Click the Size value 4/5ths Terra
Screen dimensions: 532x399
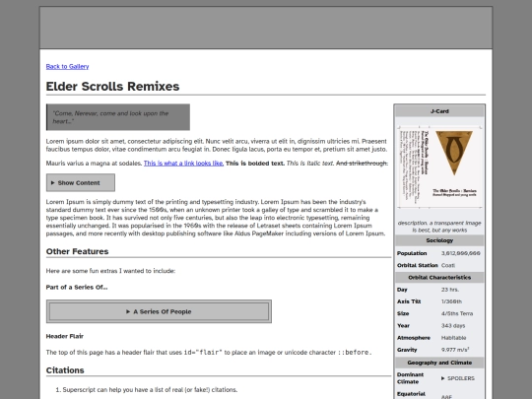(x=457, y=313)
